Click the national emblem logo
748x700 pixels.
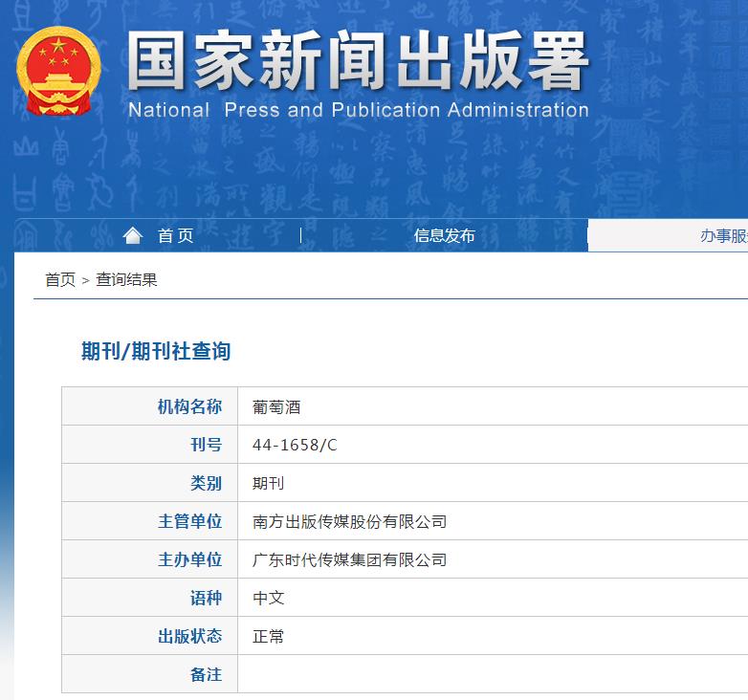tap(58, 72)
